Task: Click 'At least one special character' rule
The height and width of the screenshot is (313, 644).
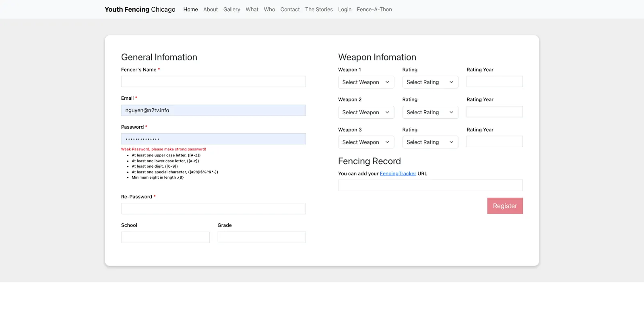Action: click(175, 172)
